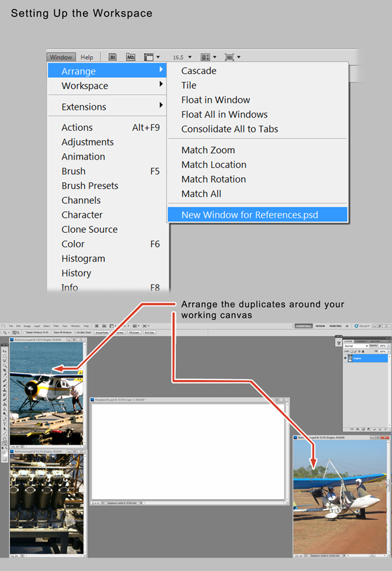Toggle lock image pixels brush icon
This screenshot has width=392, height=571.
click(355, 351)
